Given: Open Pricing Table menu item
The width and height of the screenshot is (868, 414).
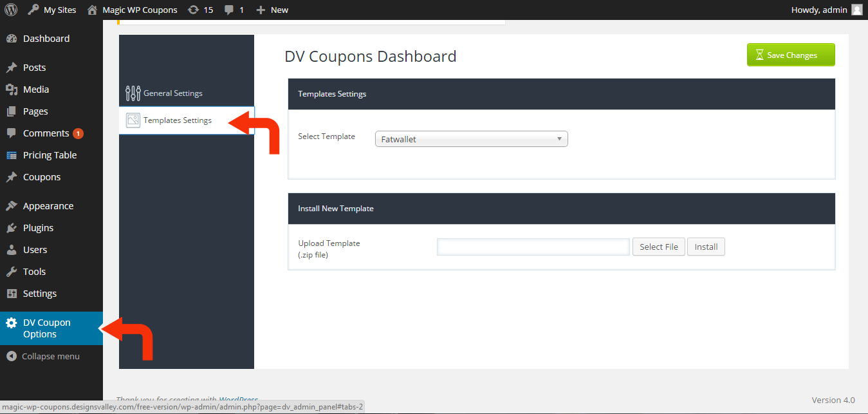Looking at the screenshot, I should click(x=51, y=155).
